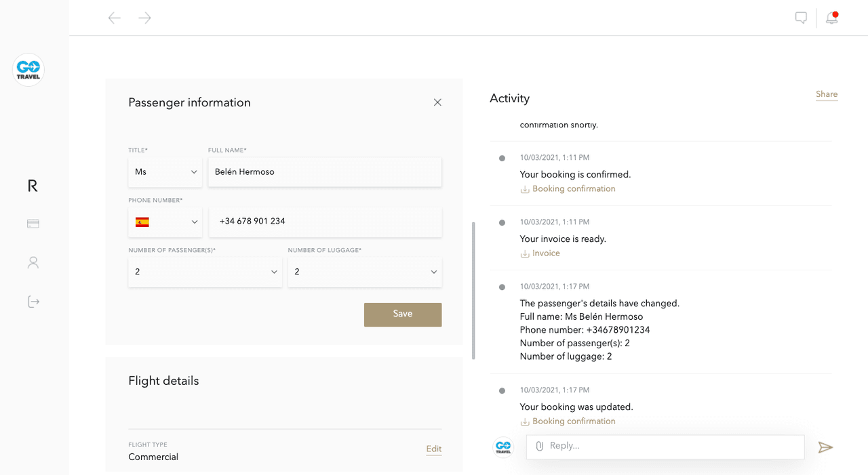This screenshot has width=868, height=475.
Task: Click the back arrow in top bar
Action: (x=114, y=18)
